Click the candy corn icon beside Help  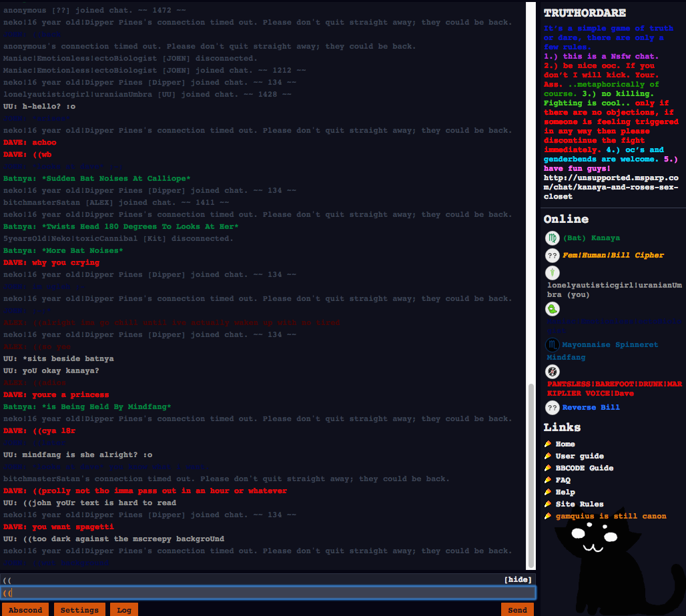point(548,492)
